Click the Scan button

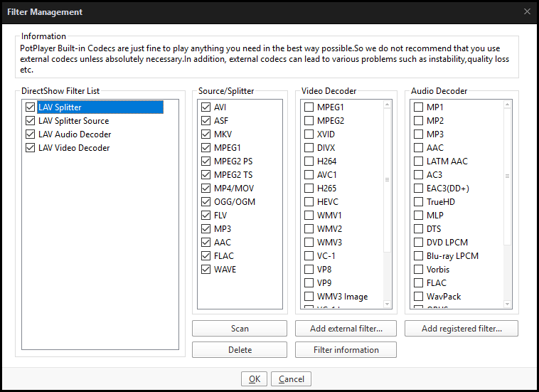[240, 329]
